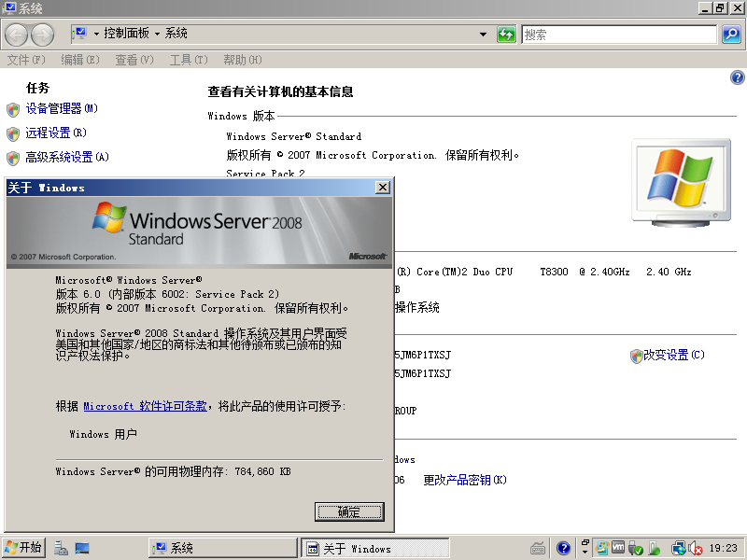Open dropdown arrow before 系统 breadcrumb

[x=157, y=34]
